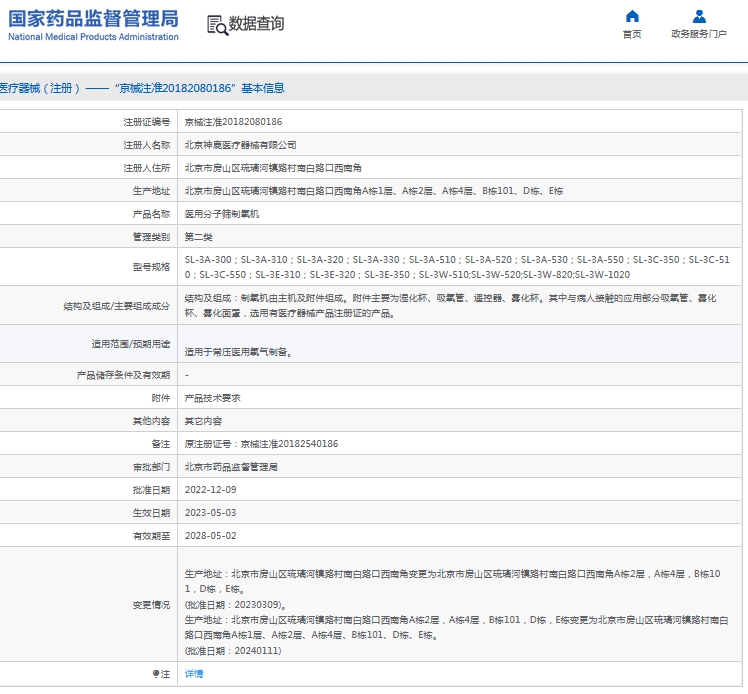Click the 生产地址 label
748x694 pixels.
click(151, 191)
